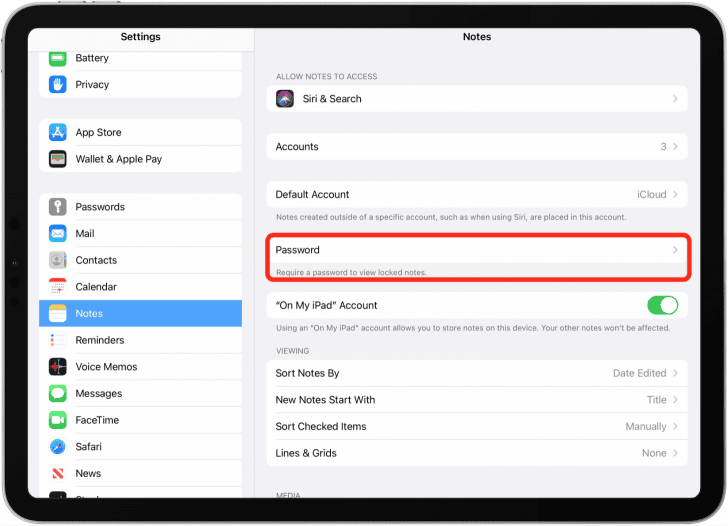Expand Sort Notes By options

point(476,373)
